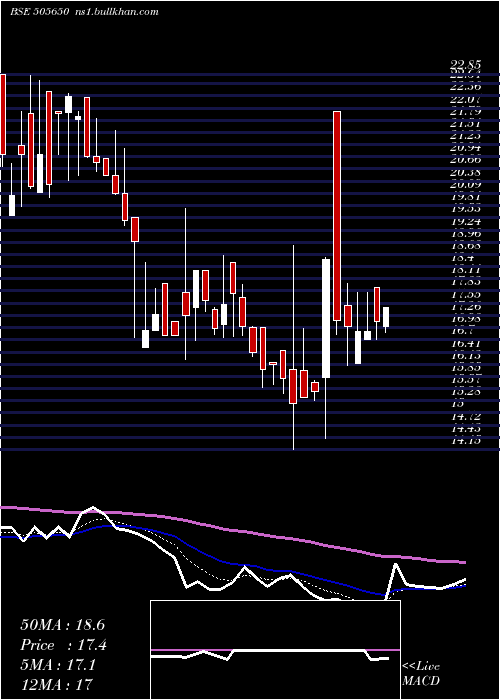Image resolution: width=500 pixels, height=700 pixels.
Task: Click the 14.72 price axis label
Action: coord(465,417)
